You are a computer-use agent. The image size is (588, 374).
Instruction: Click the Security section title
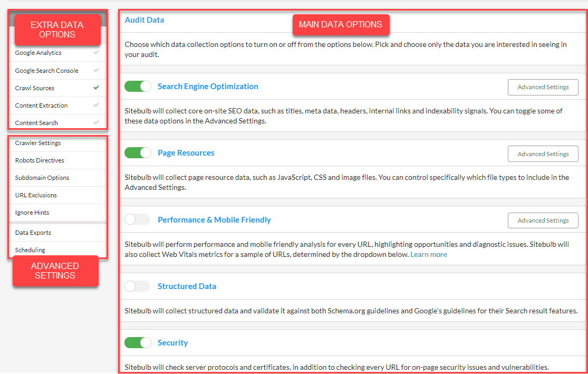coord(172,342)
